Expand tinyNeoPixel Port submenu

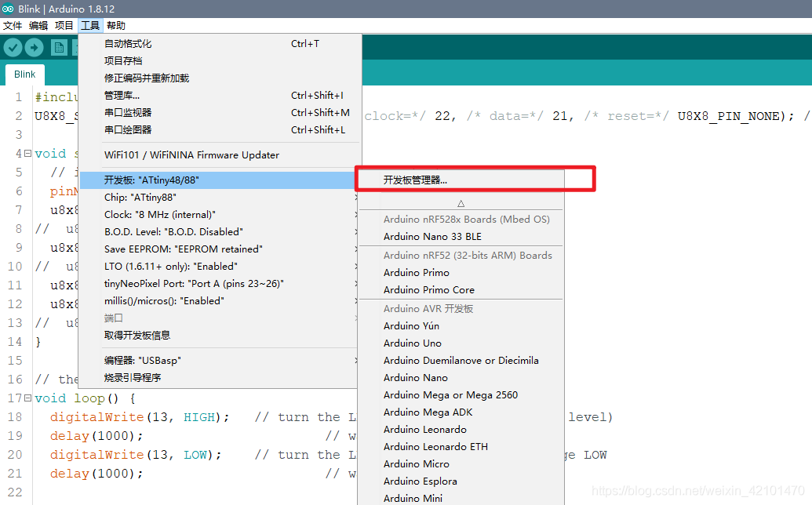click(217, 284)
